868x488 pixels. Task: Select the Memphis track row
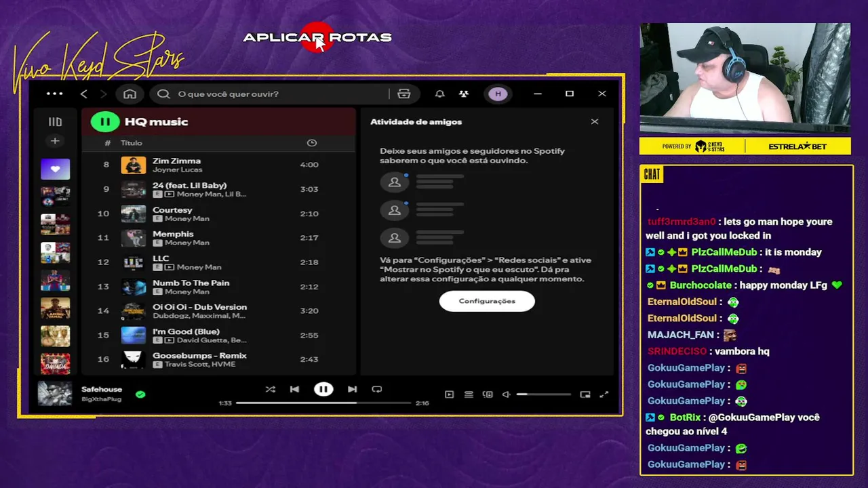pos(218,238)
